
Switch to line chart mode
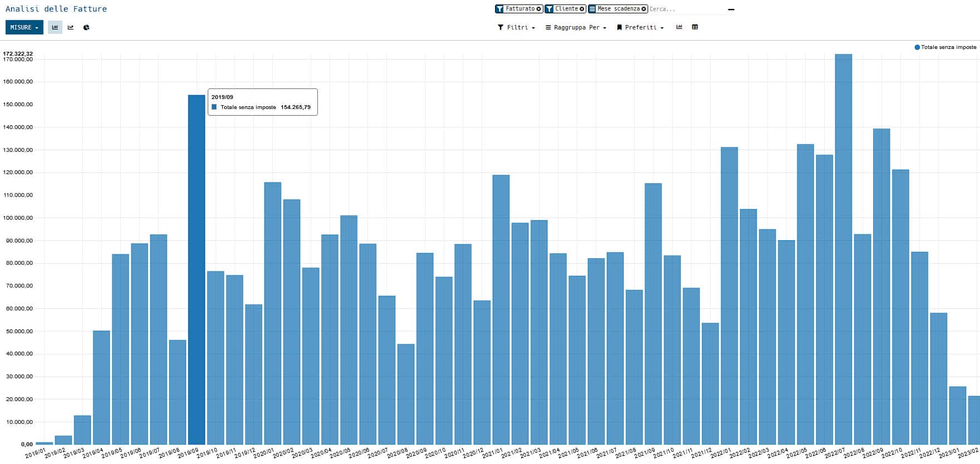point(71,27)
